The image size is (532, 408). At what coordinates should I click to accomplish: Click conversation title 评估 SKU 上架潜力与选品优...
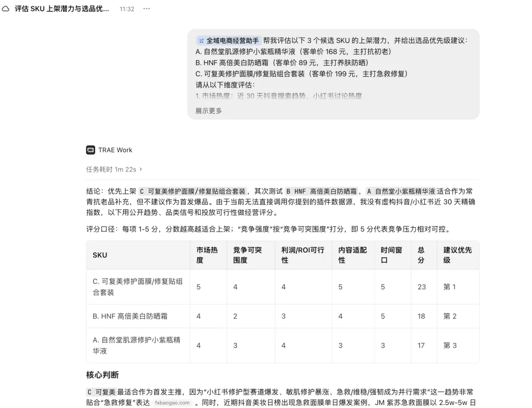pos(62,9)
